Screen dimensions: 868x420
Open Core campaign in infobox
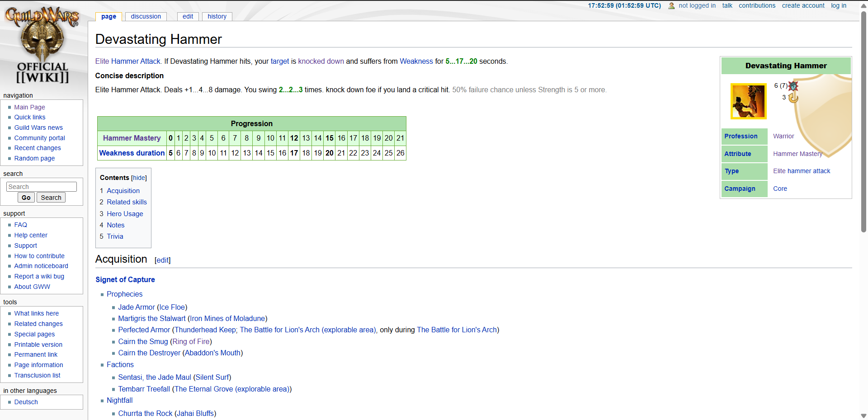point(780,189)
